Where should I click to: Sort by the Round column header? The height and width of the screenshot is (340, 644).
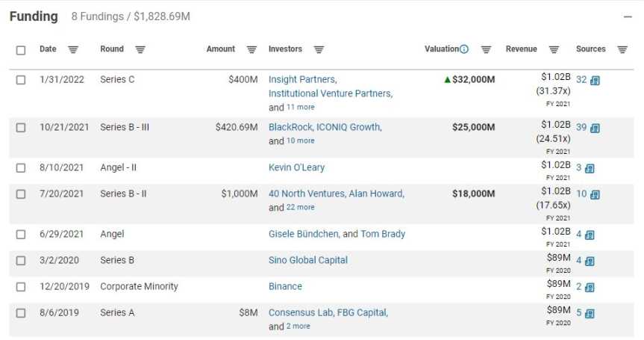112,49
